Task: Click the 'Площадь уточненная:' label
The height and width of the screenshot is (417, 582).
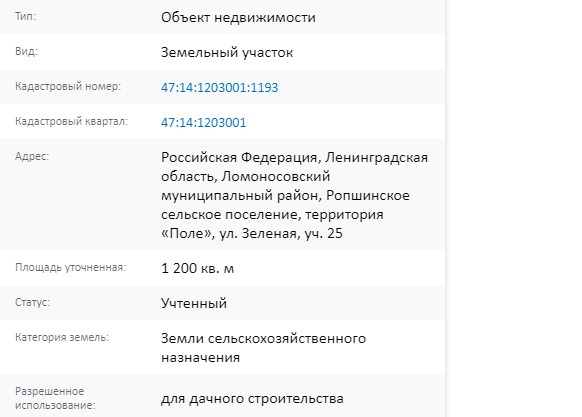Action: click(71, 267)
